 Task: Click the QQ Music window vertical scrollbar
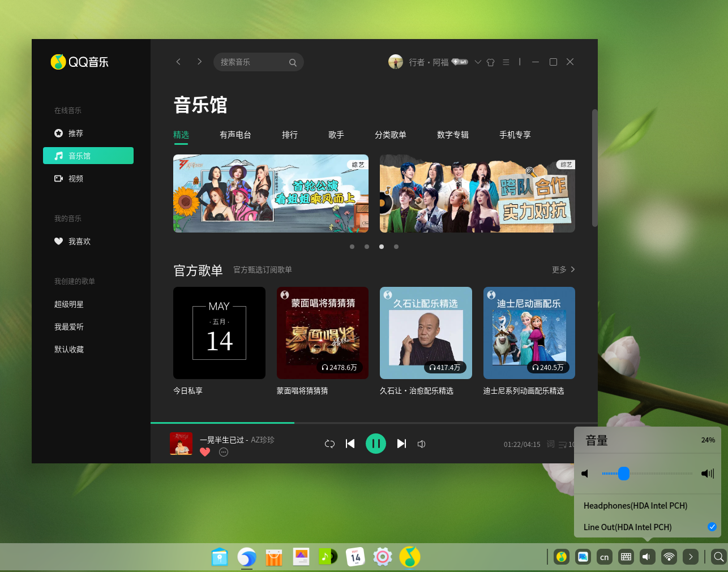click(x=594, y=168)
